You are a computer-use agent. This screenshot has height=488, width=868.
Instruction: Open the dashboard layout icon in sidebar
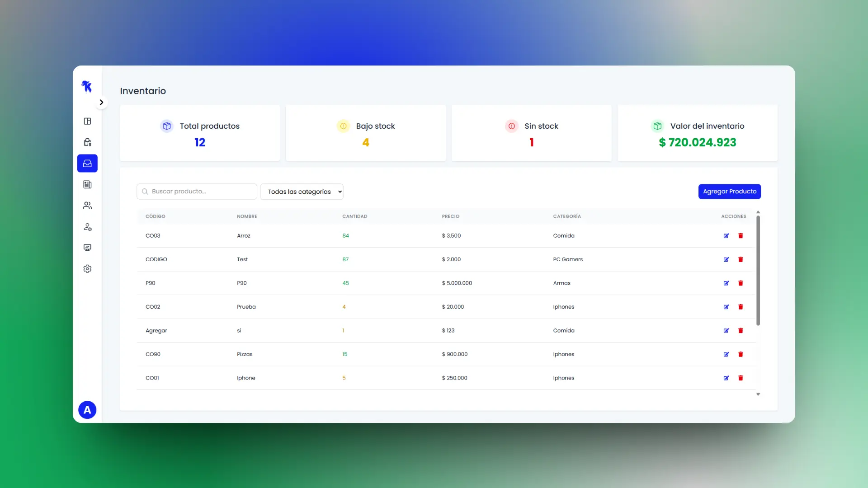click(87, 121)
